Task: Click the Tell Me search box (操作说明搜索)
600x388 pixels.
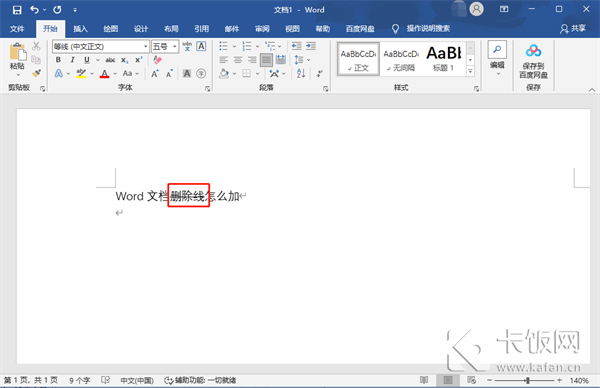Action: (x=428, y=29)
